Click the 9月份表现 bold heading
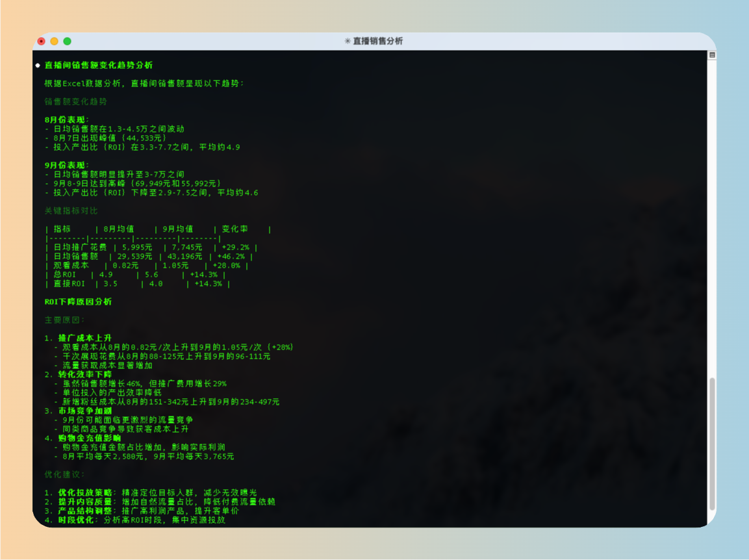The image size is (749, 560). click(x=67, y=165)
